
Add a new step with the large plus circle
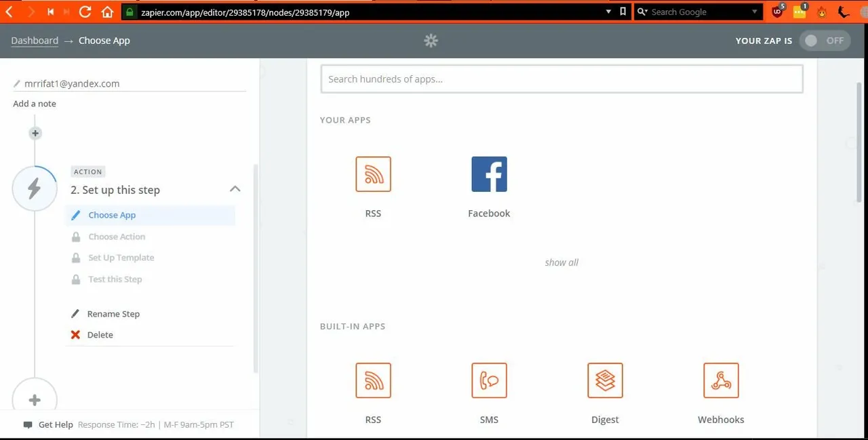coord(35,400)
